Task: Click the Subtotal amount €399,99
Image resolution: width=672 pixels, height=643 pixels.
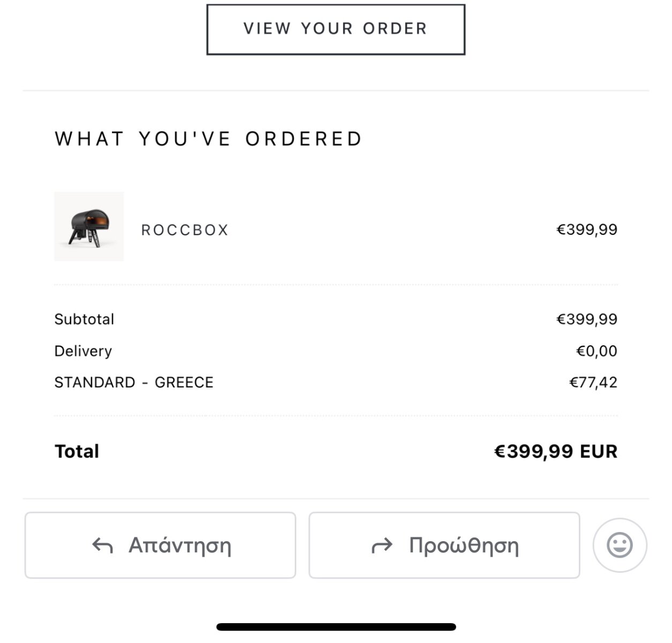Action: click(587, 319)
